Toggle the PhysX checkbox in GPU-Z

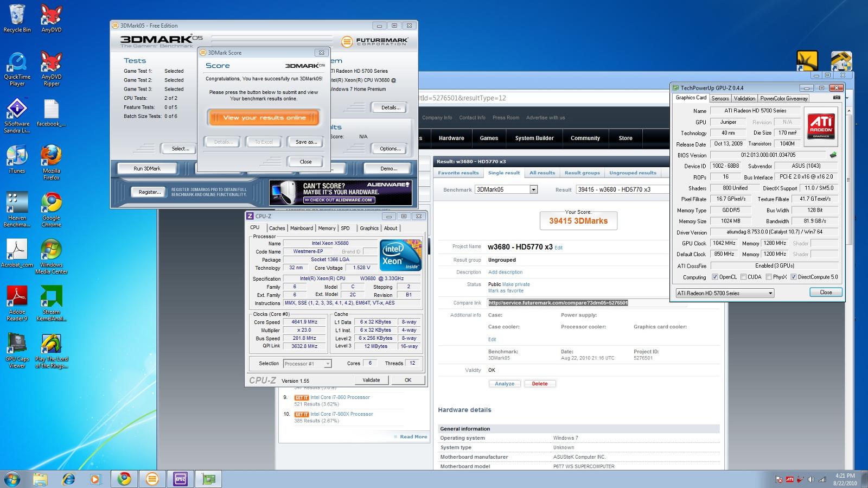(x=769, y=277)
